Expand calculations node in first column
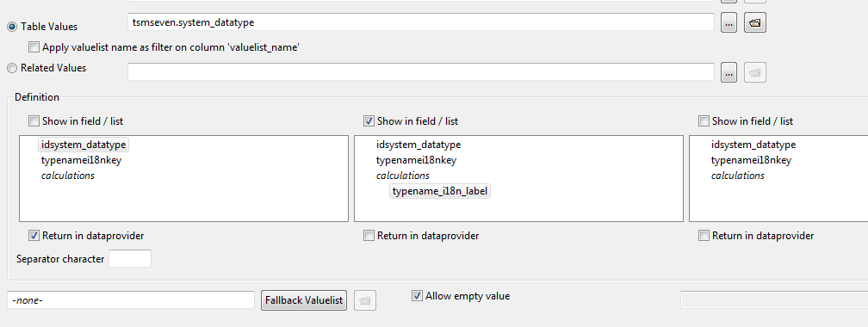Image resolution: width=868 pixels, height=327 pixels. pos(67,176)
